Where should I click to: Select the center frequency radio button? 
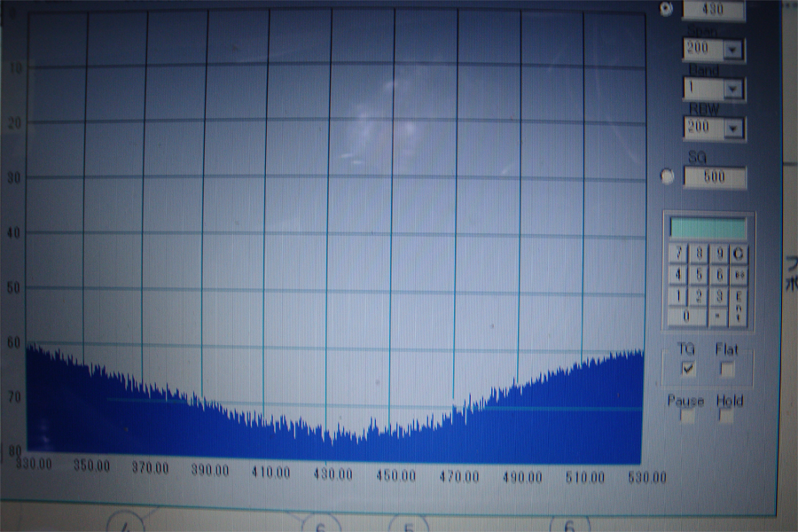(667, 10)
